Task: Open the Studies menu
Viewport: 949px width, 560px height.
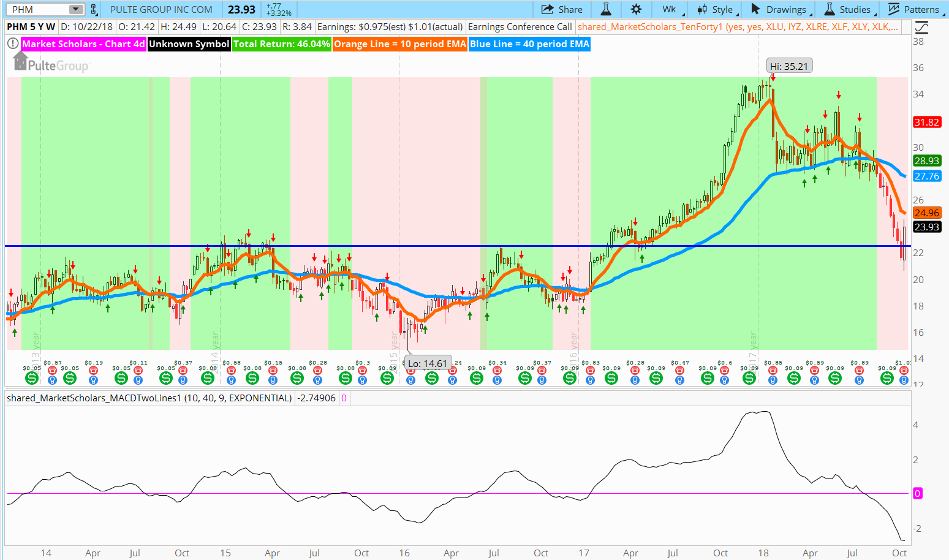Action: pos(849,9)
